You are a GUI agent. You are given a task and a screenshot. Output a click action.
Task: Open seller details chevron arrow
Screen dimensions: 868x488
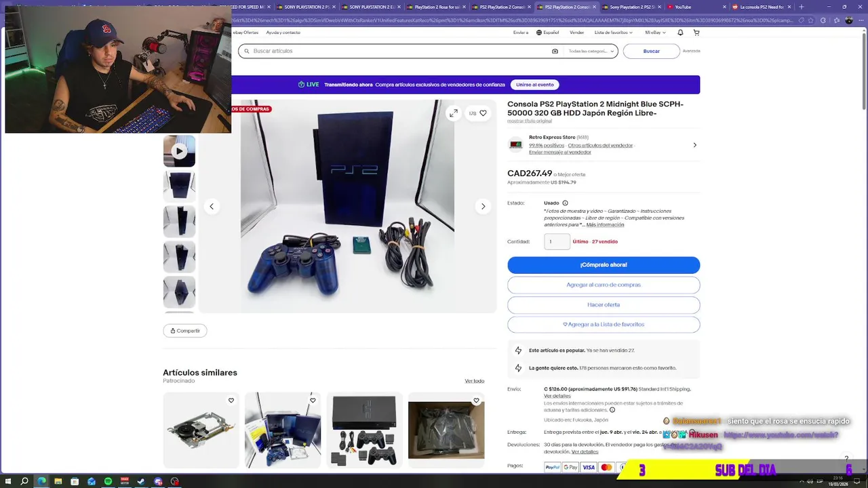click(x=694, y=145)
